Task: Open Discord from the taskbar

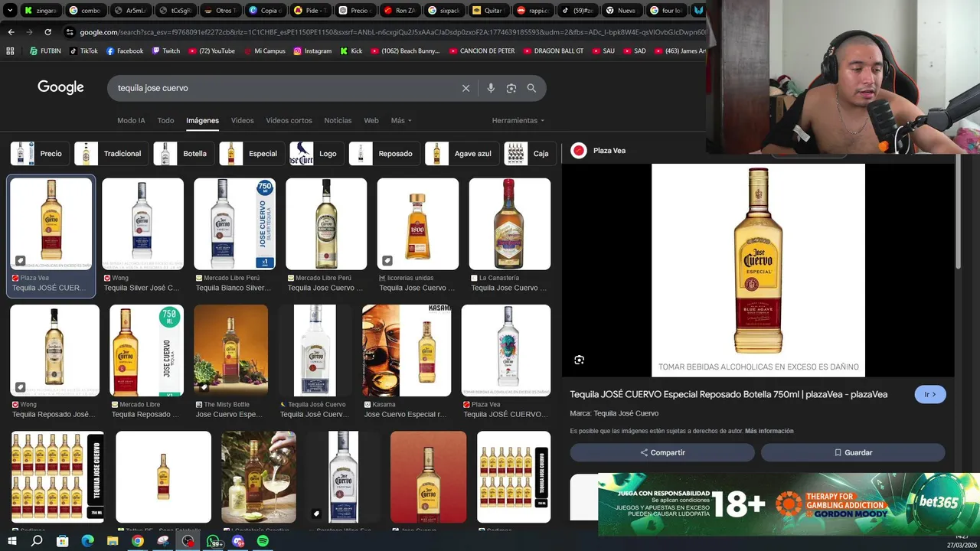Action: point(238,541)
